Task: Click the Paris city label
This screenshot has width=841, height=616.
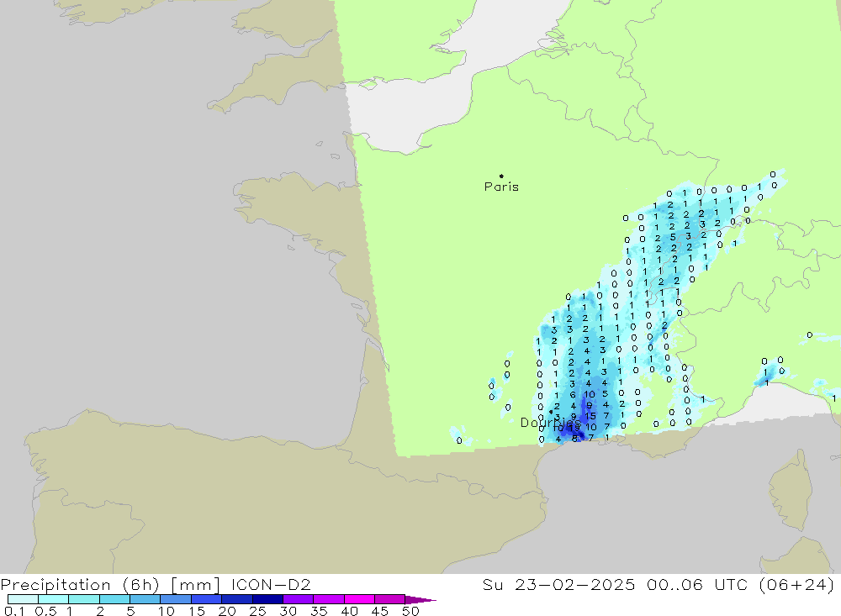Action: tap(501, 187)
